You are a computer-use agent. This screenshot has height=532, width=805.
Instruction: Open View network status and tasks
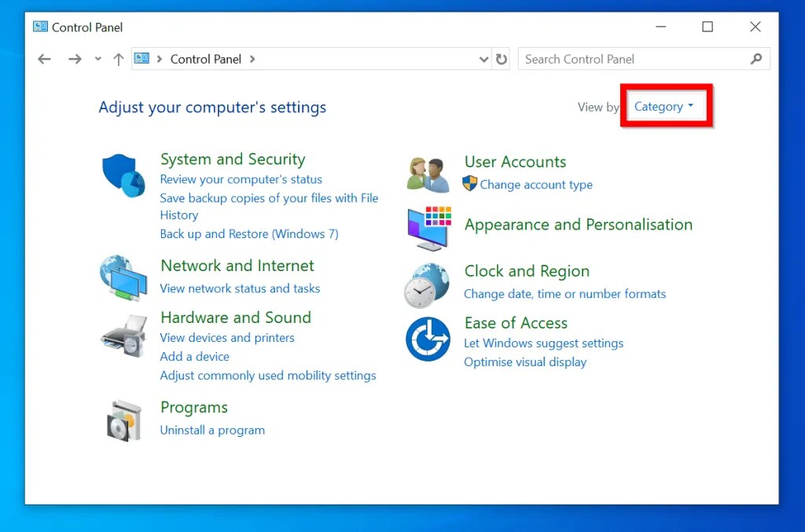(240, 288)
